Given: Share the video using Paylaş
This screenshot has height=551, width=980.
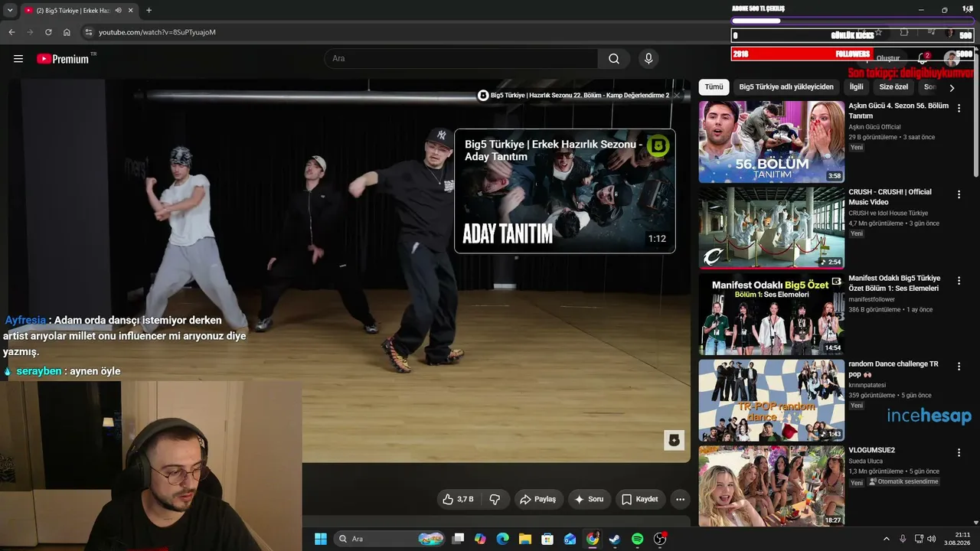Looking at the screenshot, I should click(538, 499).
